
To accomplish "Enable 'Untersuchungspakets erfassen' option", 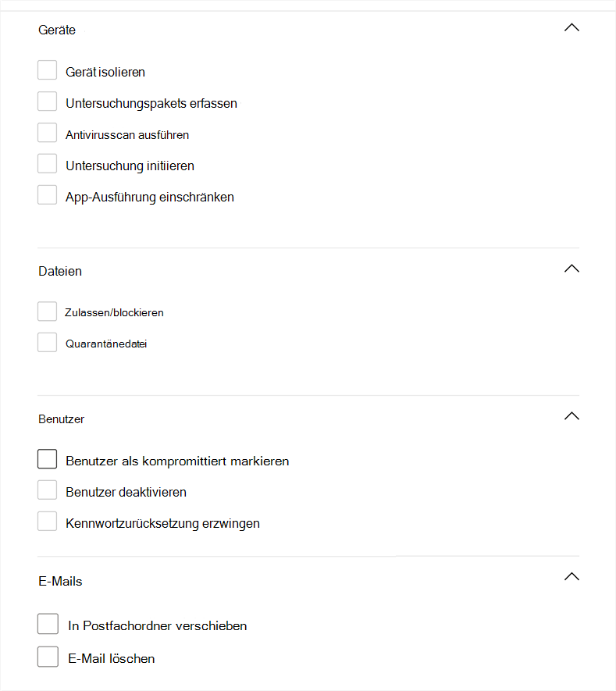I will click(x=48, y=102).
